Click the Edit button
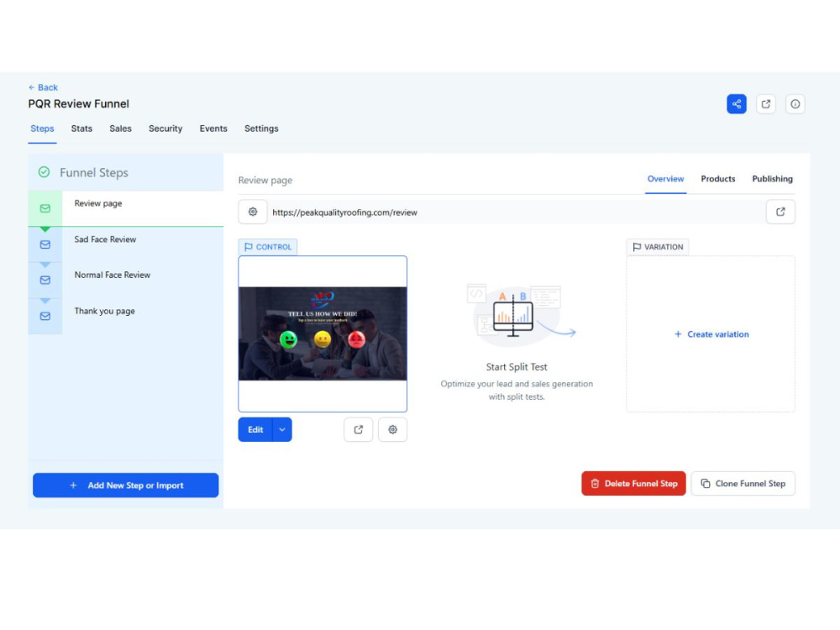The height and width of the screenshot is (630, 840). tap(255, 429)
